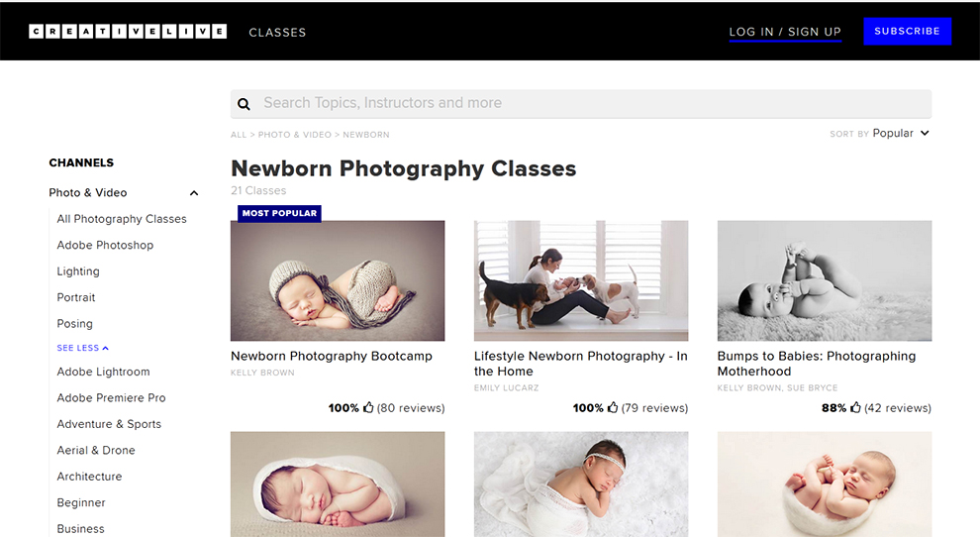Image resolution: width=980 pixels, height=537 pixels.
Task: Click thumbs-up icon for Lifestyle Newborn Photography
Action: click(x=612, y=407)
